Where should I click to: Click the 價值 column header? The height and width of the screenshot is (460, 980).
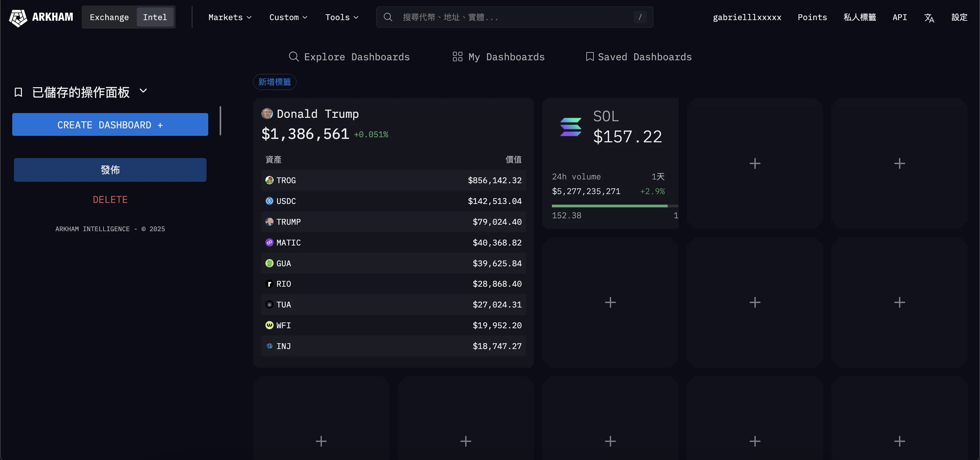[x=513, y=160]
